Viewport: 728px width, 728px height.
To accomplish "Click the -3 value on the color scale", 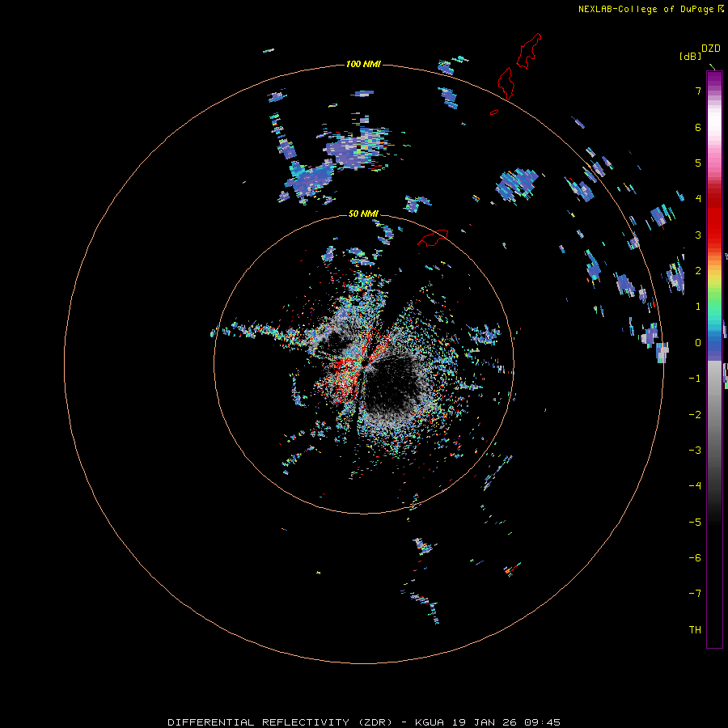I will [695, 451].
